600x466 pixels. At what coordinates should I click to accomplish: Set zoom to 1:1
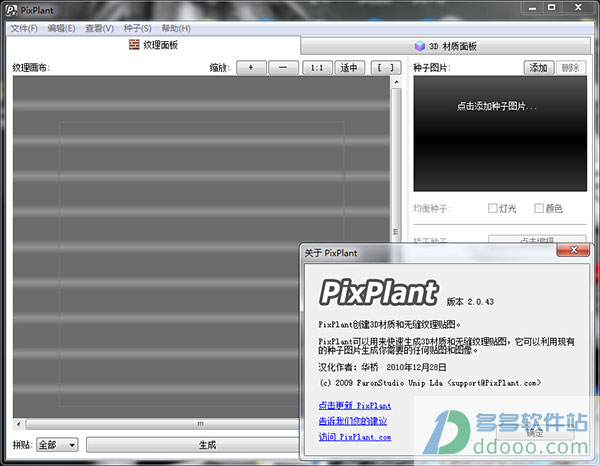(317, 68)
